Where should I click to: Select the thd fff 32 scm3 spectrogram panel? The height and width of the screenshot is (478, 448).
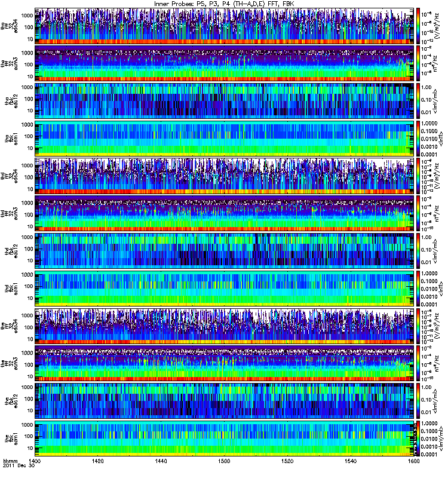225,213
